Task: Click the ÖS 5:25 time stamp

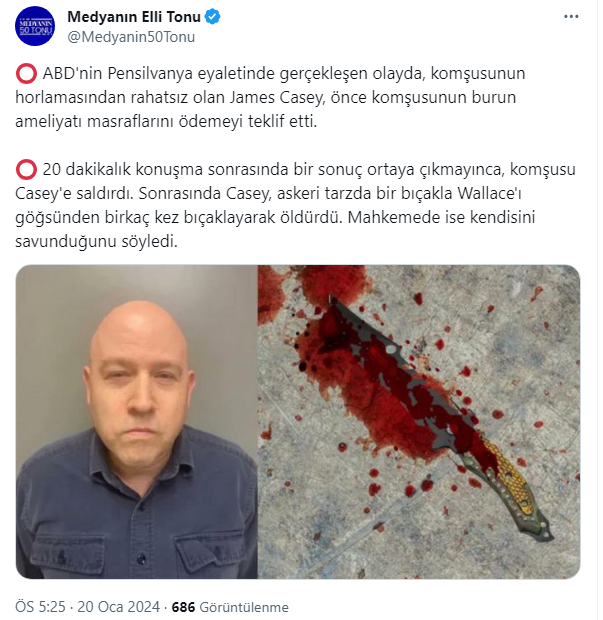Action: click(x=40, y=607)
